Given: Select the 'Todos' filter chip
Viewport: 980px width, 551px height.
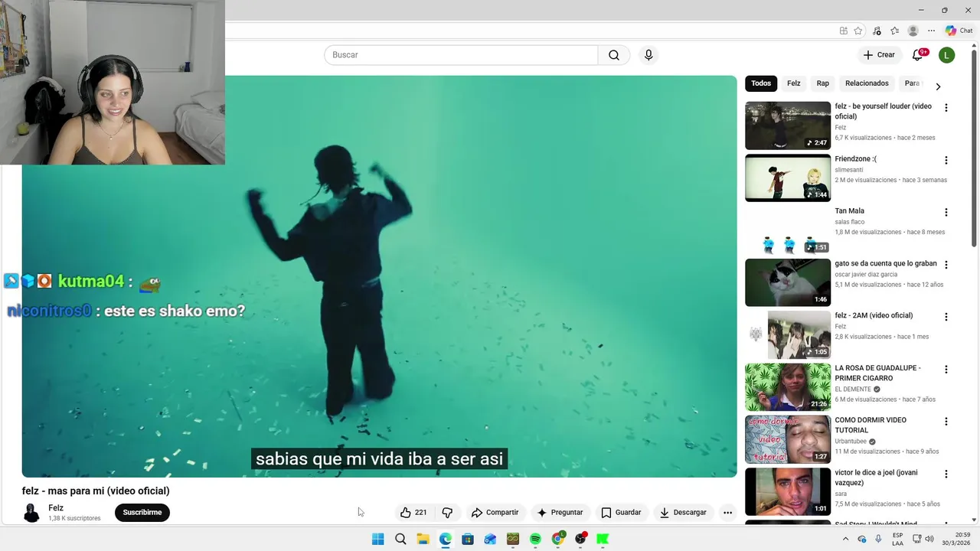Looking at the screenshot, I should [x=761, y=83].
